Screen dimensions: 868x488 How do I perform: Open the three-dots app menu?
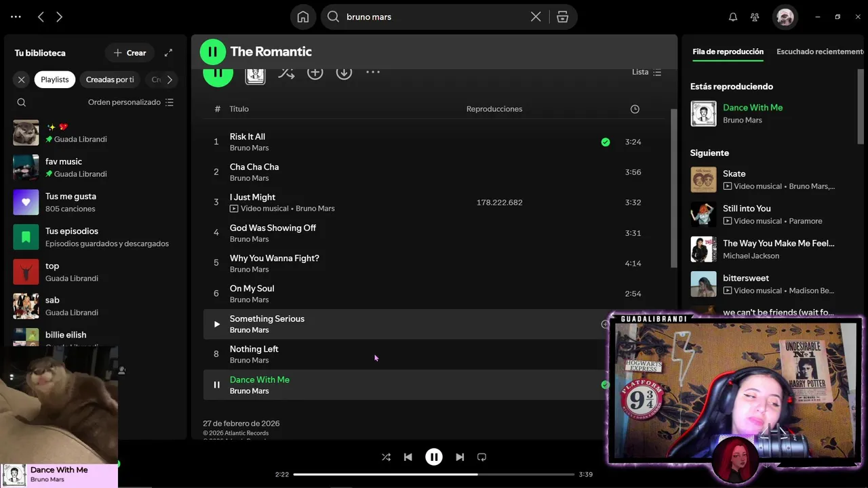[16, 17]
